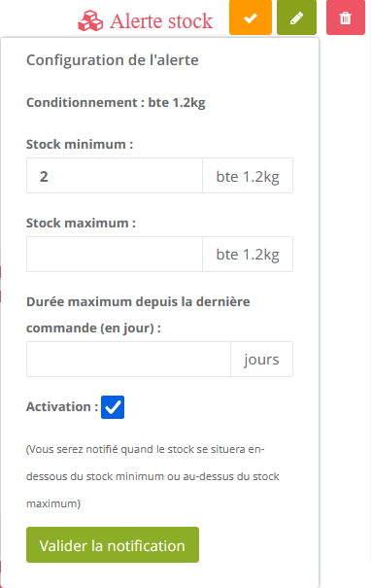Screen dimensions: 371x588
Task: Click the jours unit label
Action: click(x=261, y=360)
